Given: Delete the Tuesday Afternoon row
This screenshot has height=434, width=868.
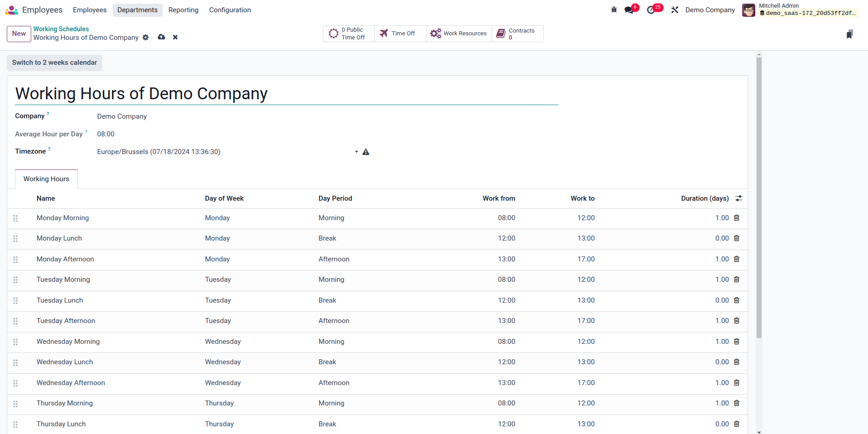Looking at the screenshot, I should (x=737, y=321).
